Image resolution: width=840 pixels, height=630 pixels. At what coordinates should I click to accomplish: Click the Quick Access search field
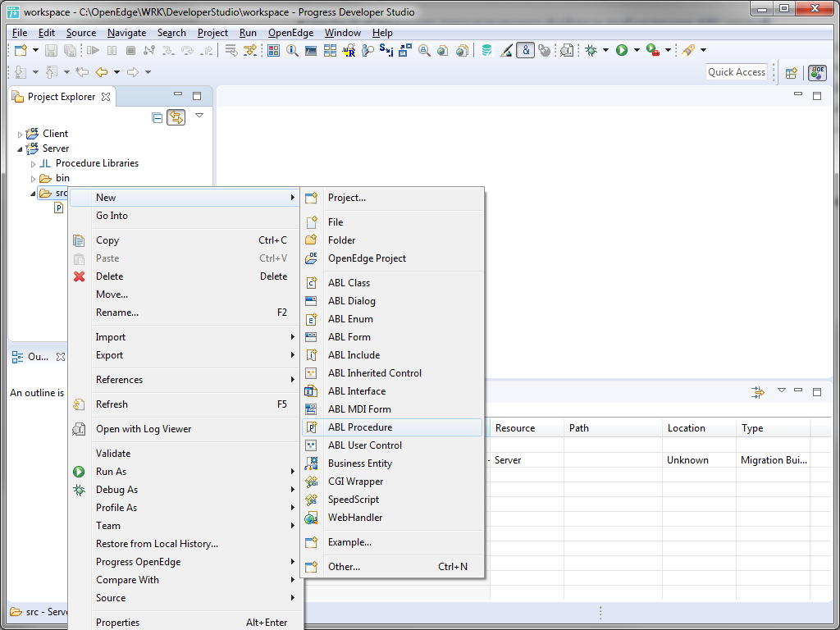coord(737,72)
